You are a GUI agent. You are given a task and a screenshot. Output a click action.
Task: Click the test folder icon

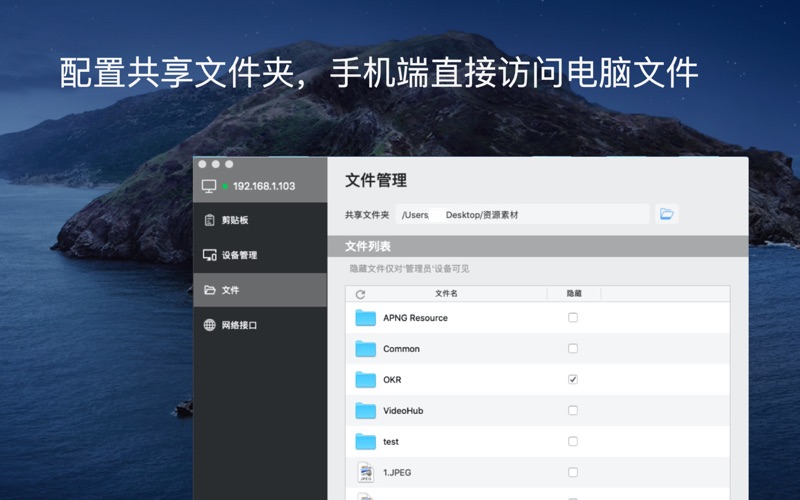[365, 441]
